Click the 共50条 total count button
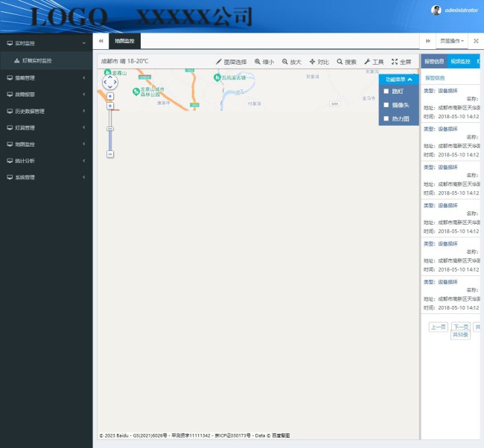Viewport: 484px width, 448px height. pyautogui.click(x=460, y=335)
